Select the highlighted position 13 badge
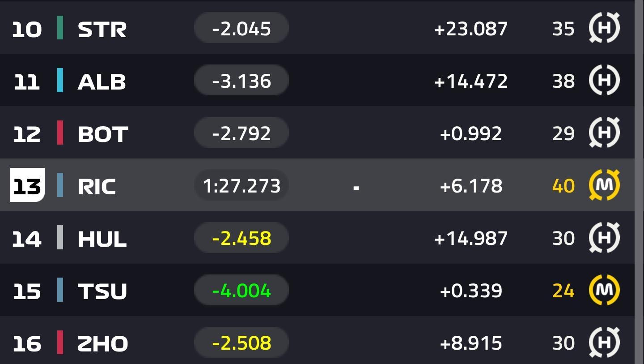The image size is (644, 364). [27, 185]
